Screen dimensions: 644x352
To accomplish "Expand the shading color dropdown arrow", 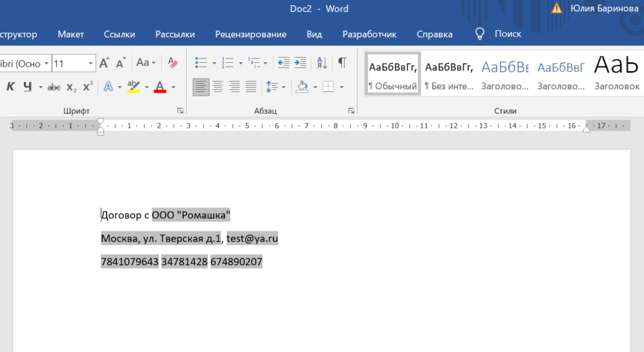I will click(315, 87).
